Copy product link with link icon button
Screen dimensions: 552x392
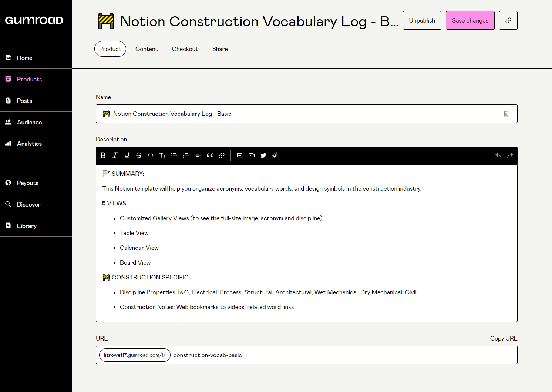pos(508,20)
